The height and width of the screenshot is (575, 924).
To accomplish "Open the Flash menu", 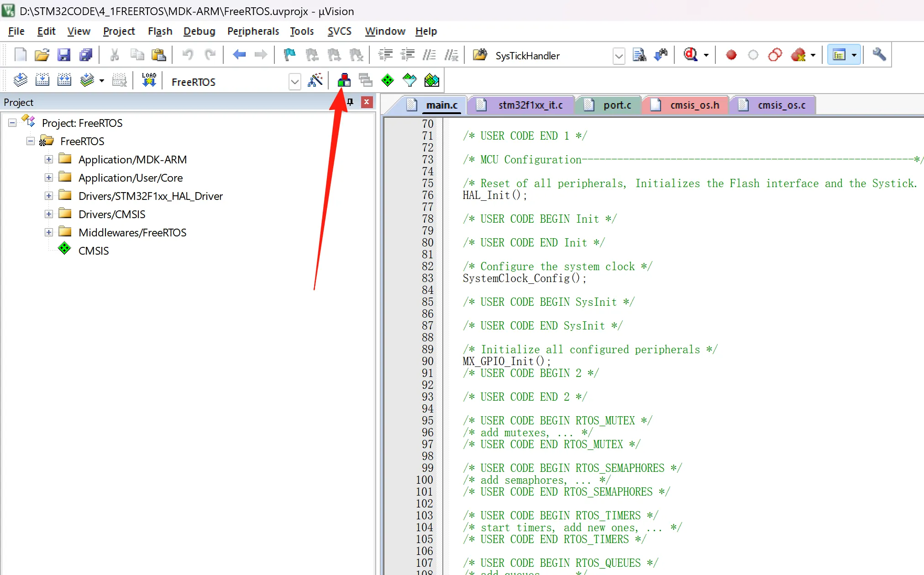I will tap(160, 31).
